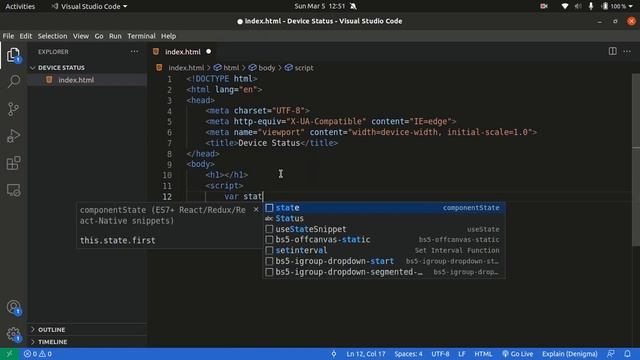Click the unsaved dot on index.html tab
This screenshot has height=360, width=640.
tap(209, 51)
